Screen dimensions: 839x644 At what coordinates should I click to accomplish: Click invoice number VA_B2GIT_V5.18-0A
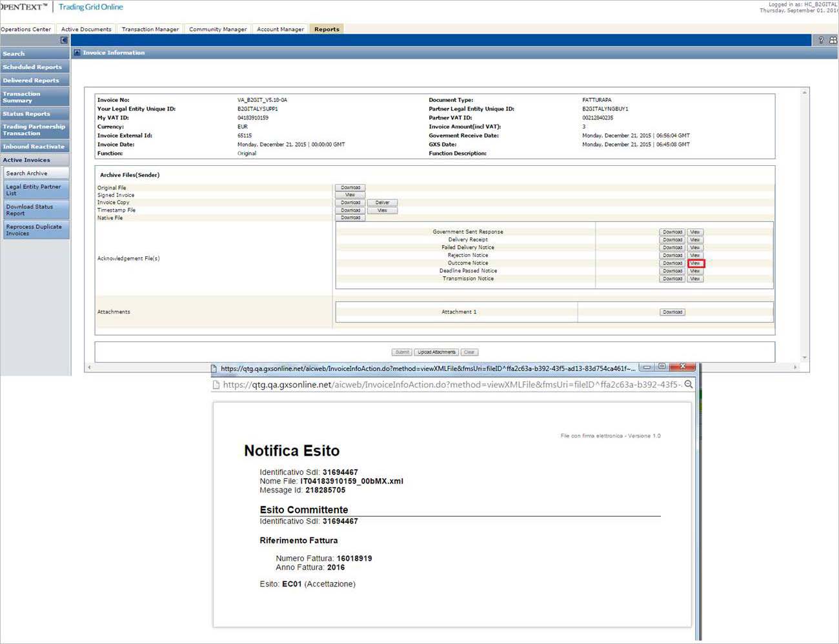tap(262, 100)
